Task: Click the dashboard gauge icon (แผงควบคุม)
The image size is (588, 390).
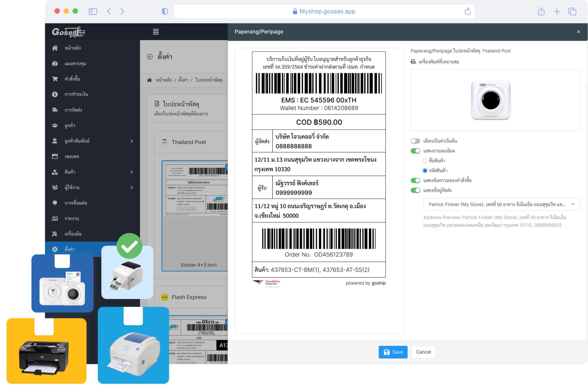Action: pyautogui.click(x=55, y=63)
